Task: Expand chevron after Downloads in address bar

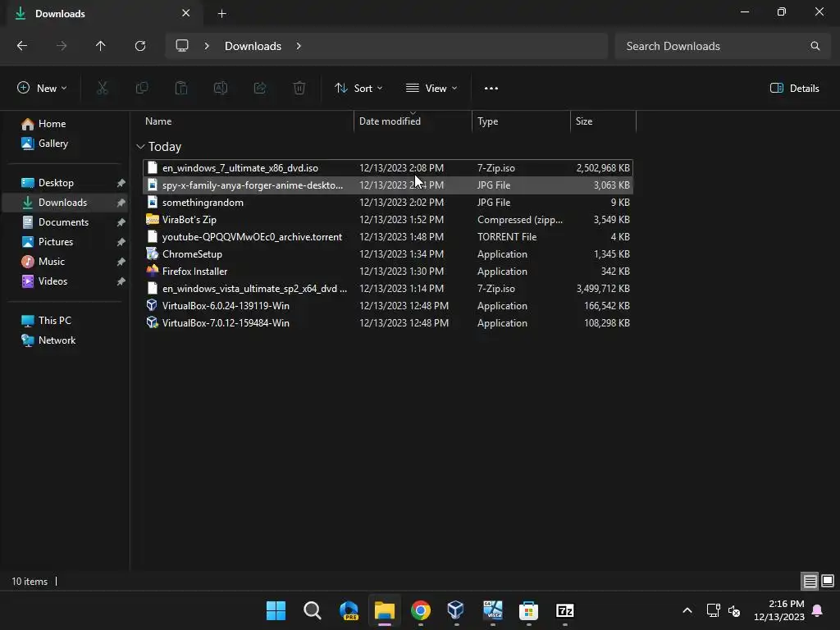Action: (x=299, y=46)
